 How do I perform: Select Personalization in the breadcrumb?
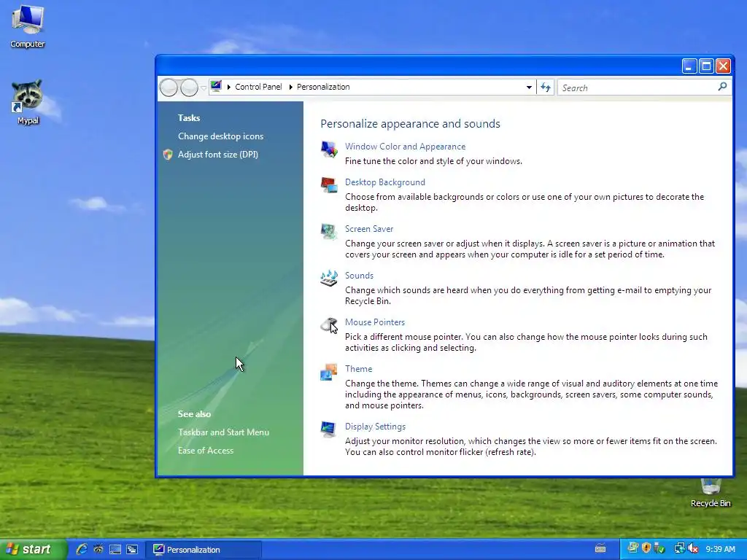pos(323,87)
